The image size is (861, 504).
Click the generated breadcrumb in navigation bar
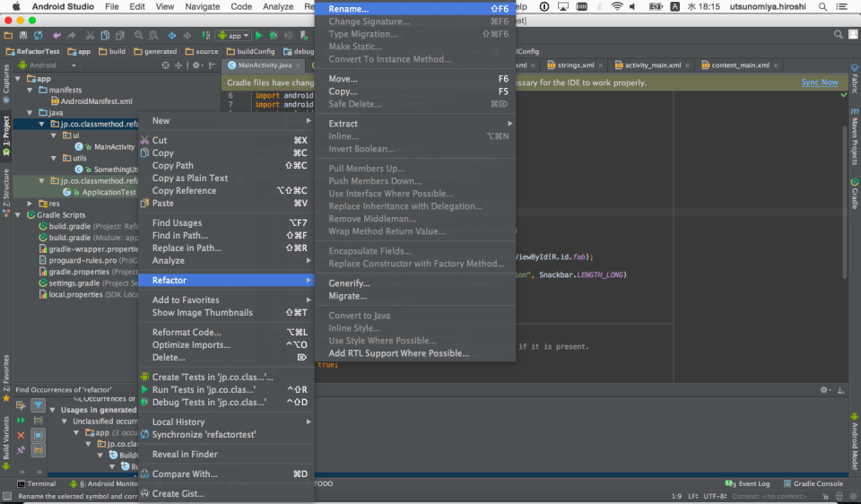click(x=155, y=51)
